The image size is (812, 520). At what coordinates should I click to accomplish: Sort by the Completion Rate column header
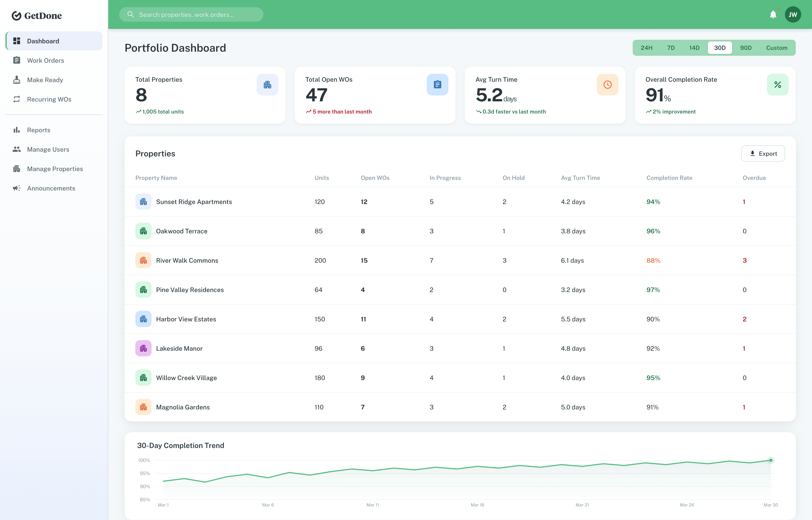[x=669, y=178]
